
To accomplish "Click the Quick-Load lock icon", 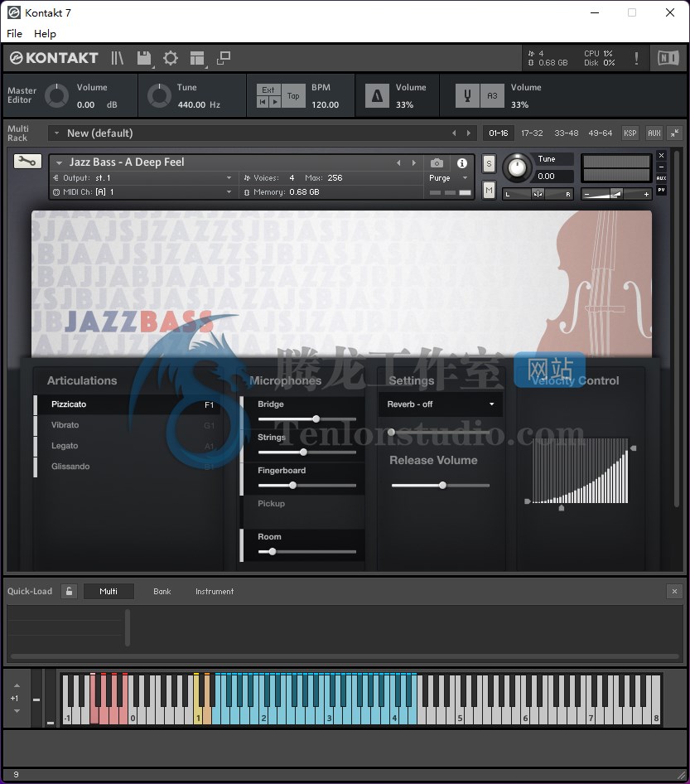I will pos(69,591).
